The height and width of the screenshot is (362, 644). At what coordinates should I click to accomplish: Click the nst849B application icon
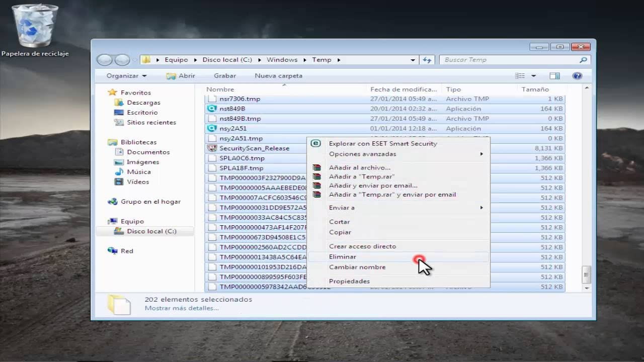(x=212, y=109)
